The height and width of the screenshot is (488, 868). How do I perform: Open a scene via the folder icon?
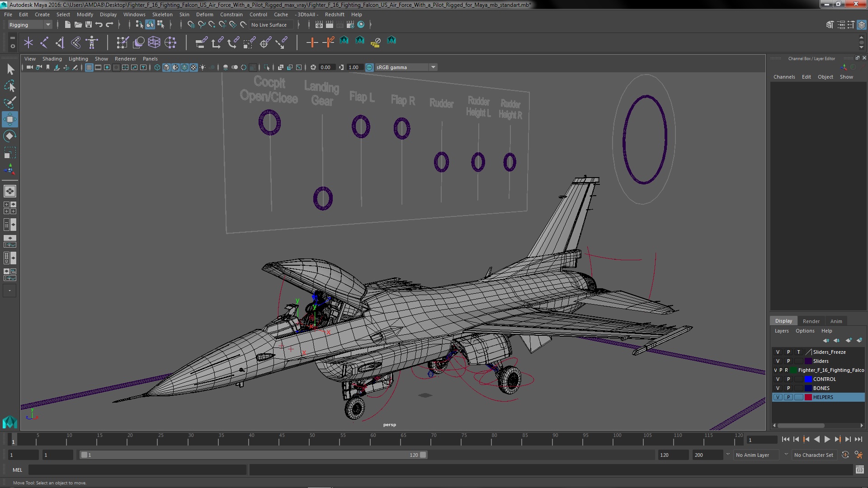pos(78,25)
